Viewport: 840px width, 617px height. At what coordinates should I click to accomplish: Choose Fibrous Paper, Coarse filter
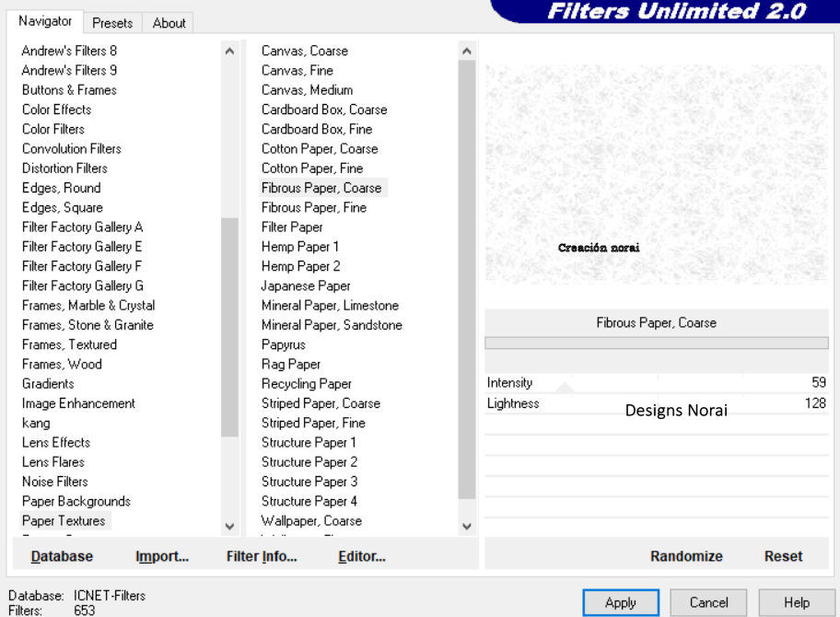tap(321, 188)
